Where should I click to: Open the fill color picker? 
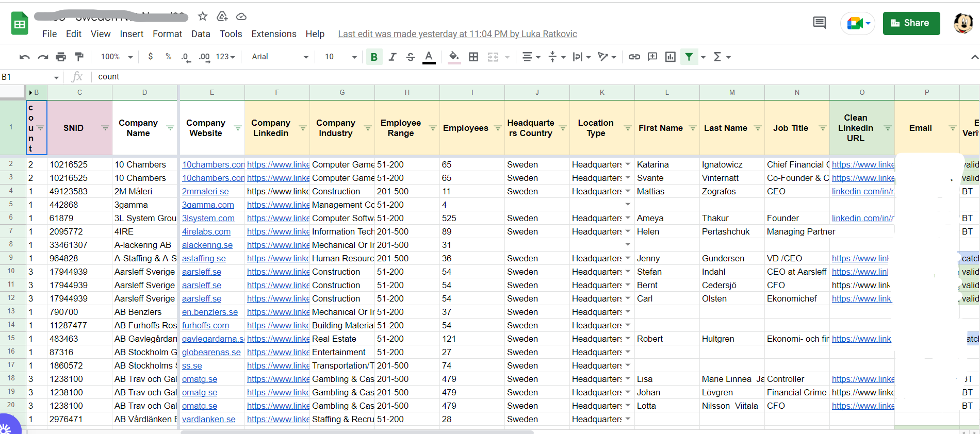tap(454, 57)
